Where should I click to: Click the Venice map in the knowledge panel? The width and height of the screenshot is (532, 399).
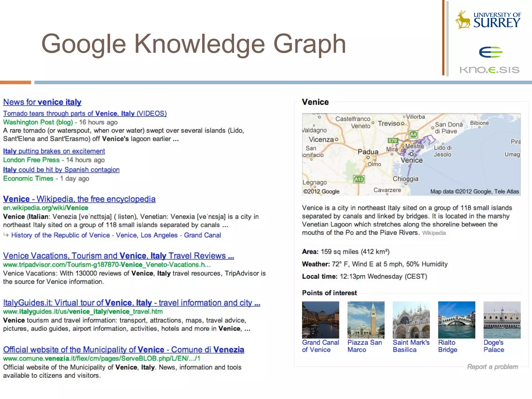[411, 154]
